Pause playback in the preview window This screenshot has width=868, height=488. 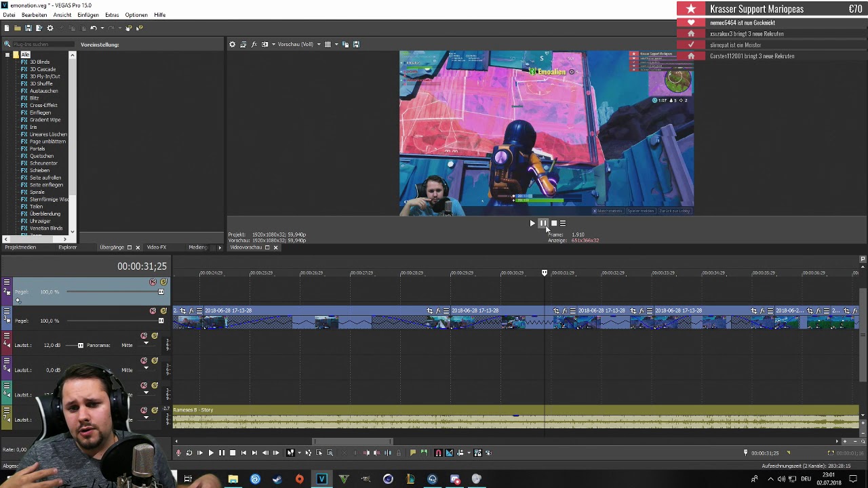pos(542,223)
